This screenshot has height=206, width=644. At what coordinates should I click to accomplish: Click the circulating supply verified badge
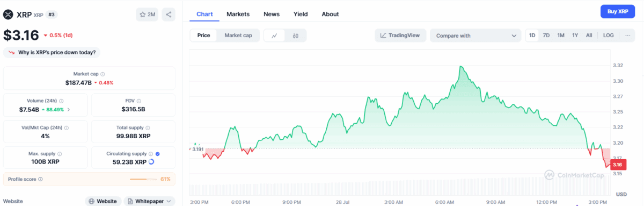[157, 154]
